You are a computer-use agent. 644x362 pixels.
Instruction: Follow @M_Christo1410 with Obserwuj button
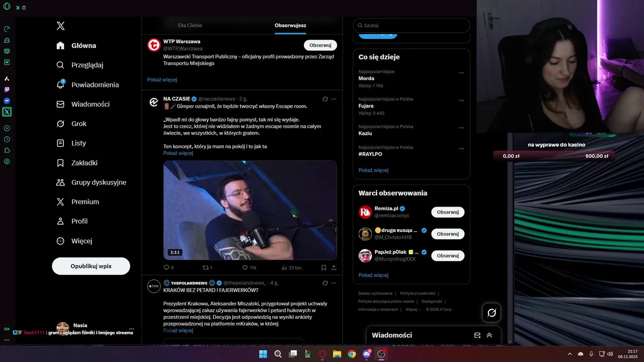pyautogui.click(x=448, y=234)
